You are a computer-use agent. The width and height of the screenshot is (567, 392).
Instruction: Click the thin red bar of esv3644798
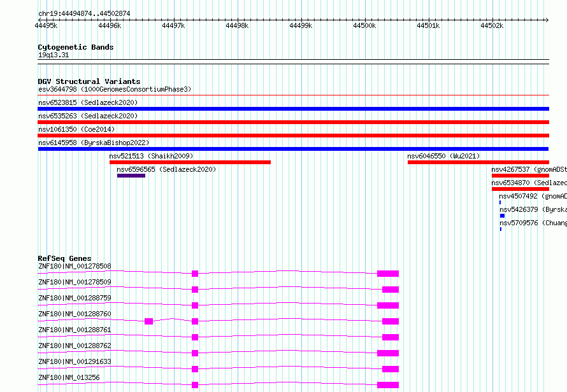click(x=293, y=95)
